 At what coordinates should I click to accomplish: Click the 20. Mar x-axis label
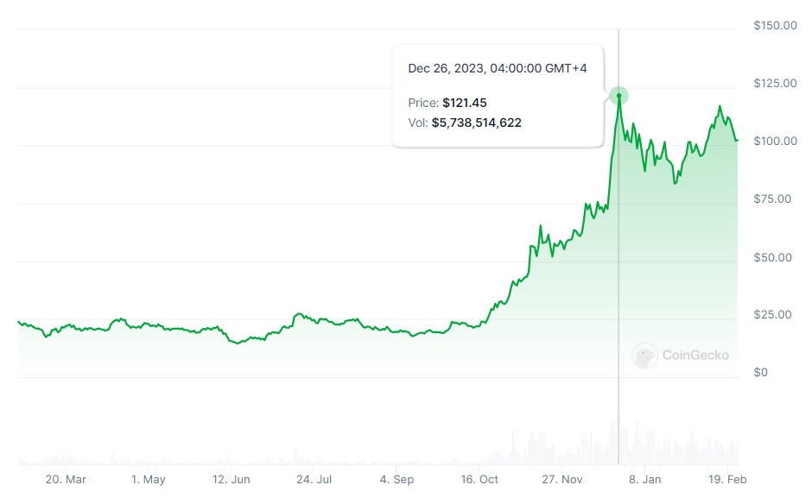click(x=66, y=480)
